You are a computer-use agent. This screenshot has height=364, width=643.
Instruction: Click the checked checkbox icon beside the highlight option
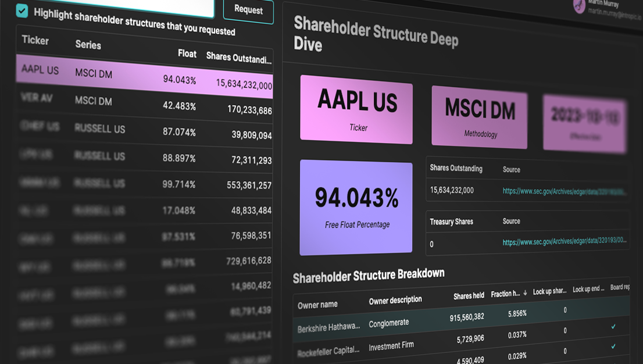pos(23,9)
